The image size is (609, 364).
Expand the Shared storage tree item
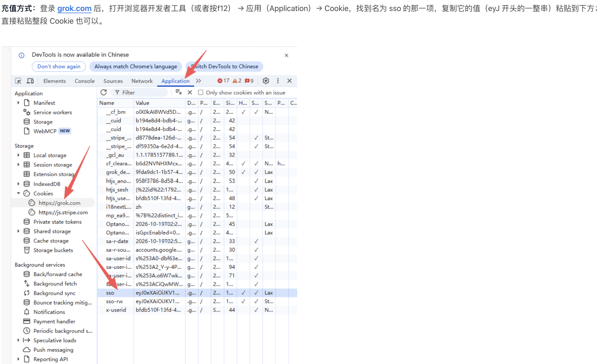18,231
